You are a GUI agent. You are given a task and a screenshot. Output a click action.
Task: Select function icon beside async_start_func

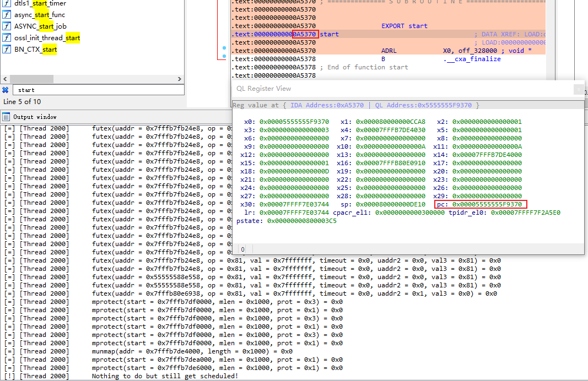[x=7, y=15]
